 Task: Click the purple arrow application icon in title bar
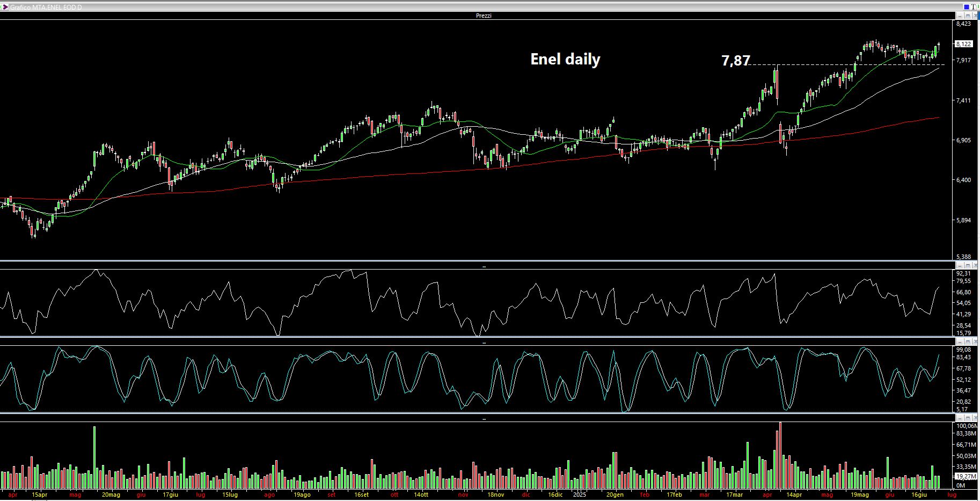point(5,7)
